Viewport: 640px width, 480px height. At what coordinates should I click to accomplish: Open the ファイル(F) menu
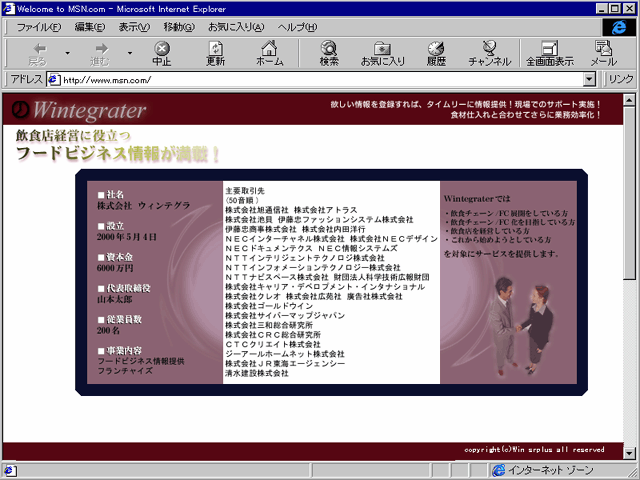tap(38, 26)
